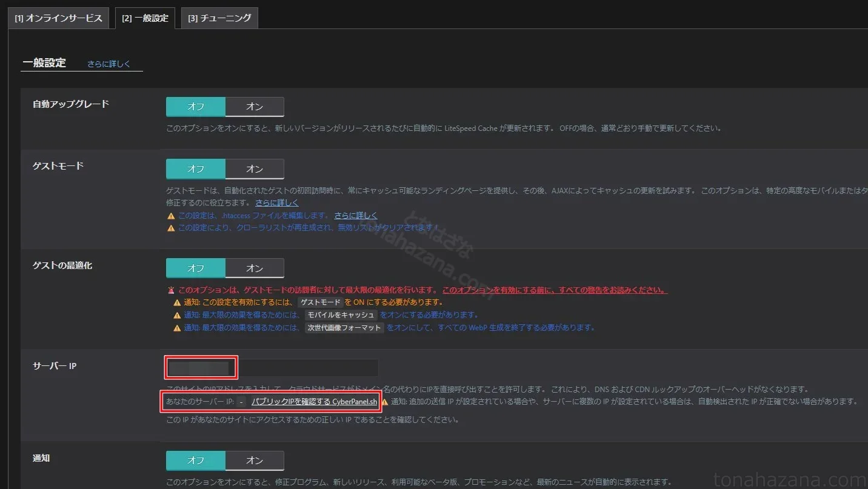Switch to the オンラインサービス tab
This screenshot has height=489, width=868.
coord(59,18)
